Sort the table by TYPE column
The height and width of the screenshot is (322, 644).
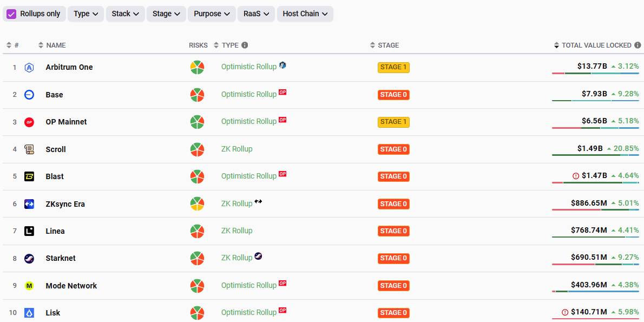[226, 45]
